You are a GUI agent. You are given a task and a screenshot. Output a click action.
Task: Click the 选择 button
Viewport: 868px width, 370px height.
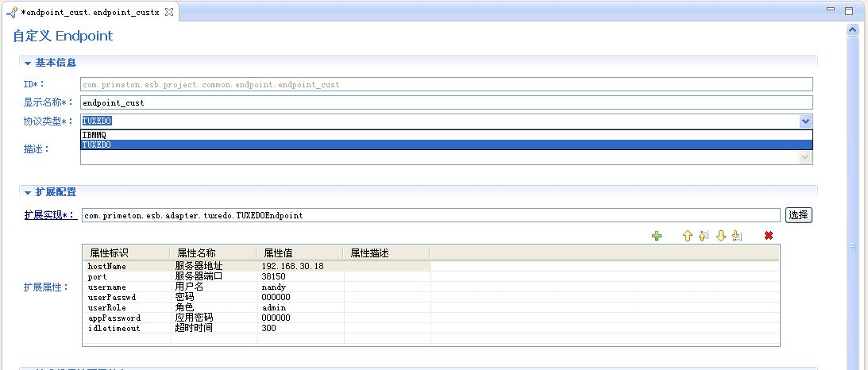[799, 215]
